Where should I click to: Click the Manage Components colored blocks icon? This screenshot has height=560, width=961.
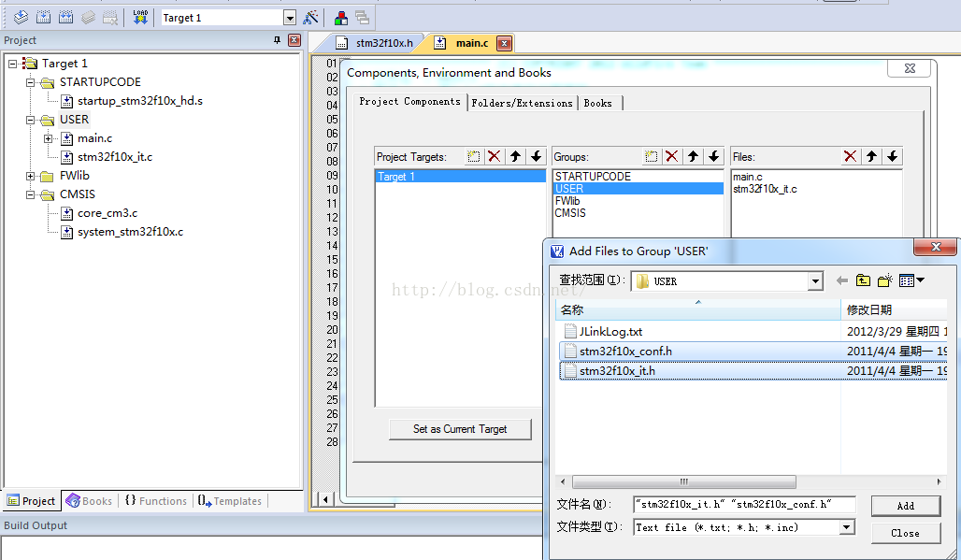(x=341, y=18)
